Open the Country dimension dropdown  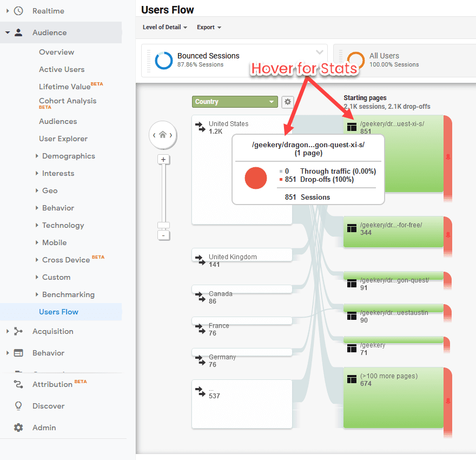click(x=235, y=102)
